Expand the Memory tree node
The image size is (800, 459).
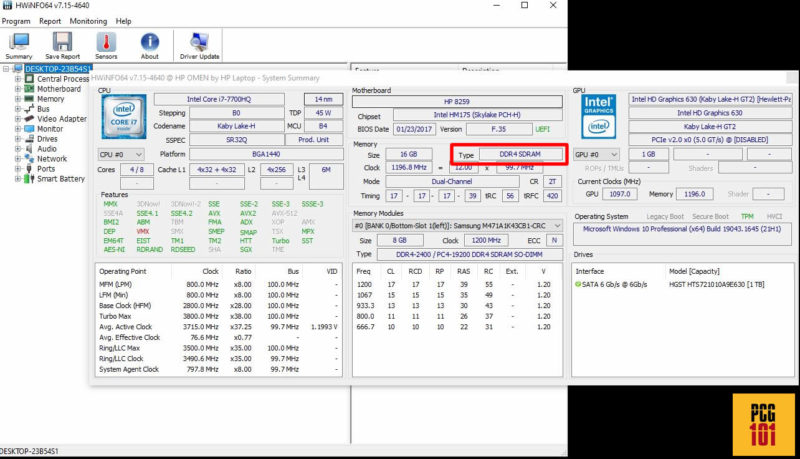18,99
